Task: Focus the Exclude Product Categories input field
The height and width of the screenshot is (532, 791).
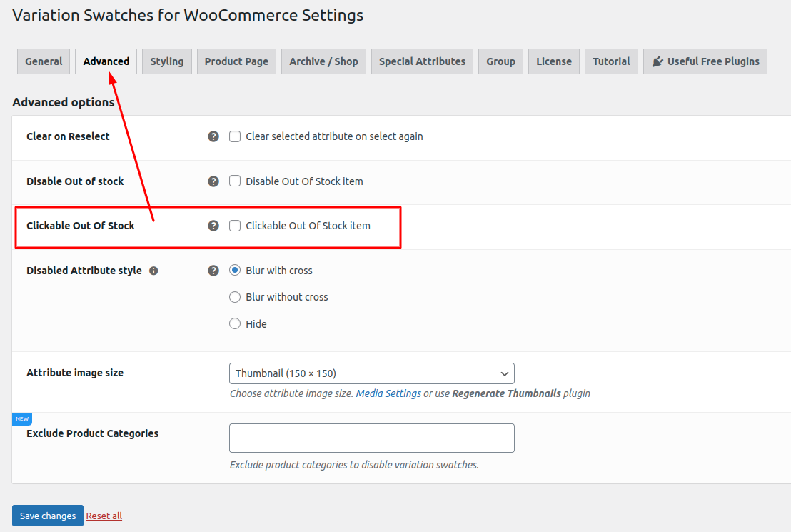Action: click(x=372, y=438)
